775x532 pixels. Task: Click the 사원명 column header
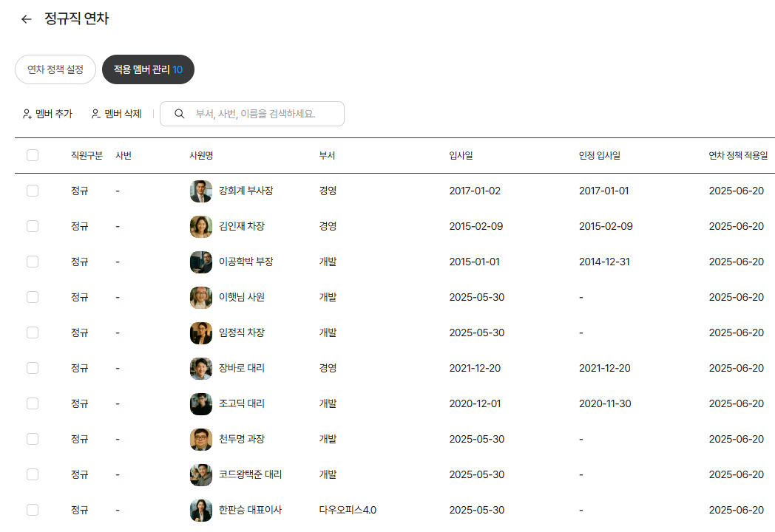pos(201,155)
